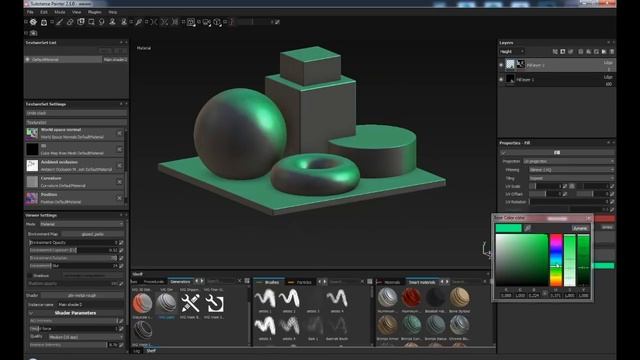Open the Tiling dropdown in Properties

point(571,178)
